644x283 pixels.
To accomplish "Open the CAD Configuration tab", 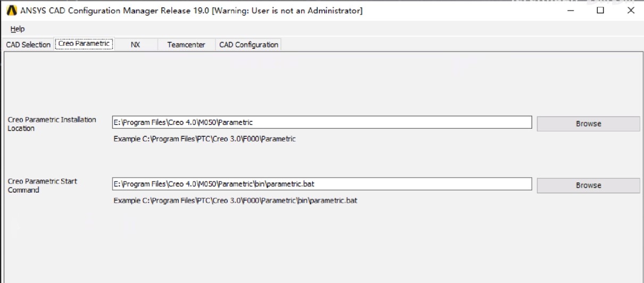I will click(x=249, y=45).
